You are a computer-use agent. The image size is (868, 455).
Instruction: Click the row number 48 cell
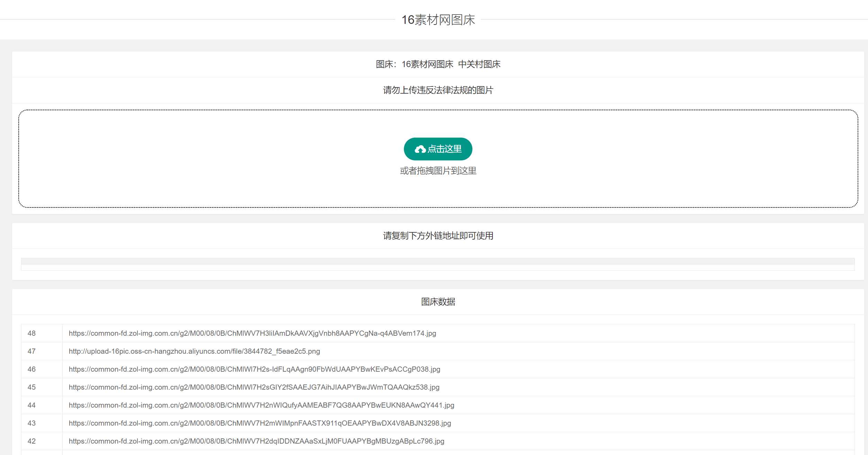[x=32, y=333]
